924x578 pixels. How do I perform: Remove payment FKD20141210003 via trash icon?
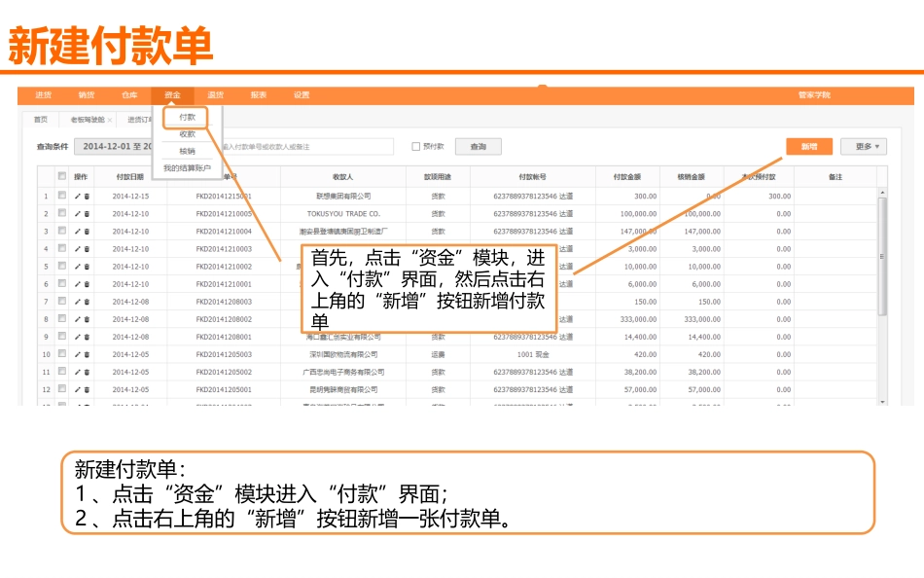[87, 249]
